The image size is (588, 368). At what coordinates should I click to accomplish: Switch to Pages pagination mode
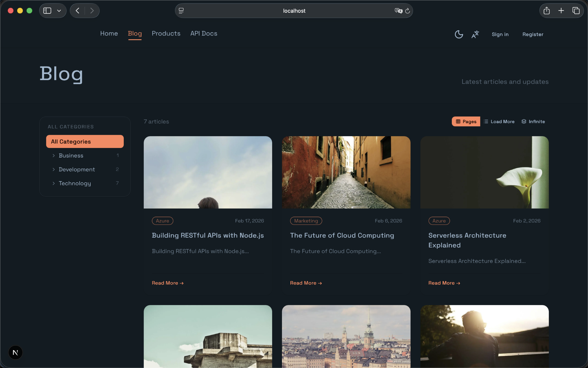pyautogui.click(x=466, y=121)
